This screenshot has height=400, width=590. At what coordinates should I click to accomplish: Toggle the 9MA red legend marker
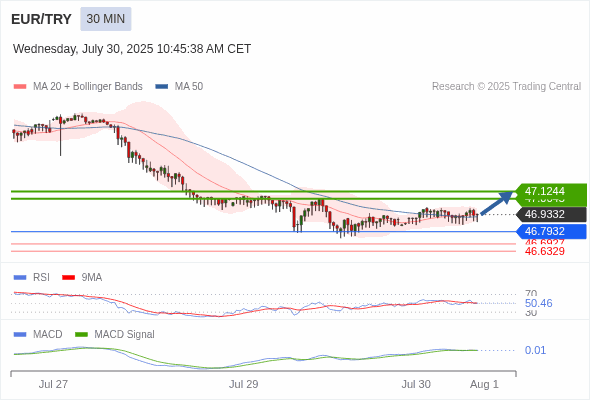tap(68, 278)
